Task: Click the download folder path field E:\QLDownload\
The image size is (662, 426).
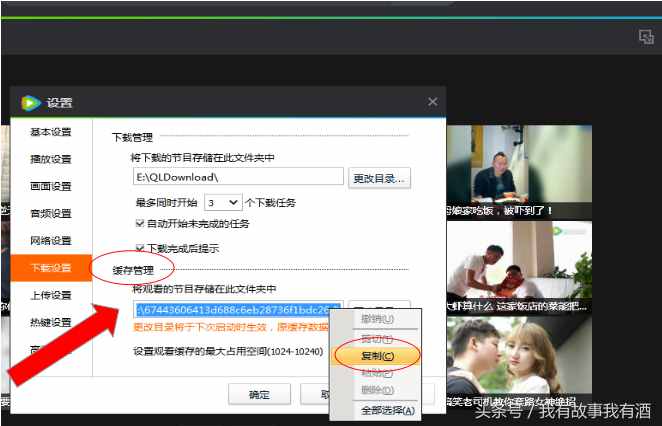Action: pyautogui.click(x=238, y=176)
